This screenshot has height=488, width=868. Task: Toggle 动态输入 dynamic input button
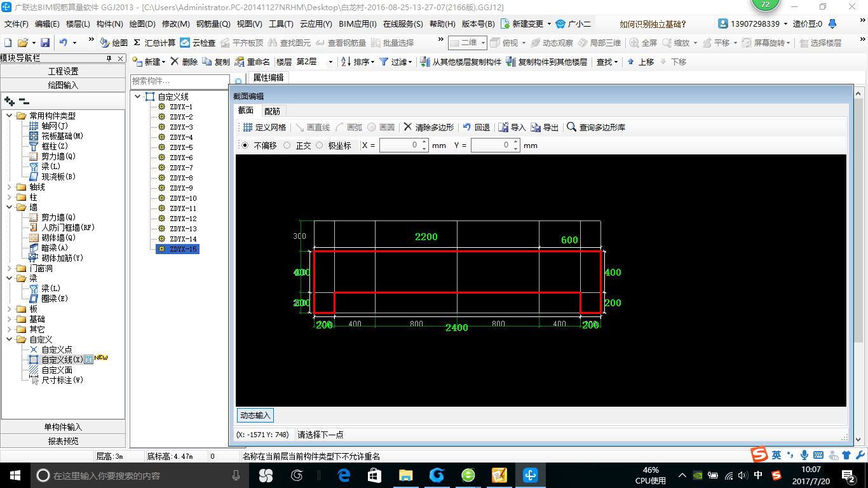[x=255, y=416]
